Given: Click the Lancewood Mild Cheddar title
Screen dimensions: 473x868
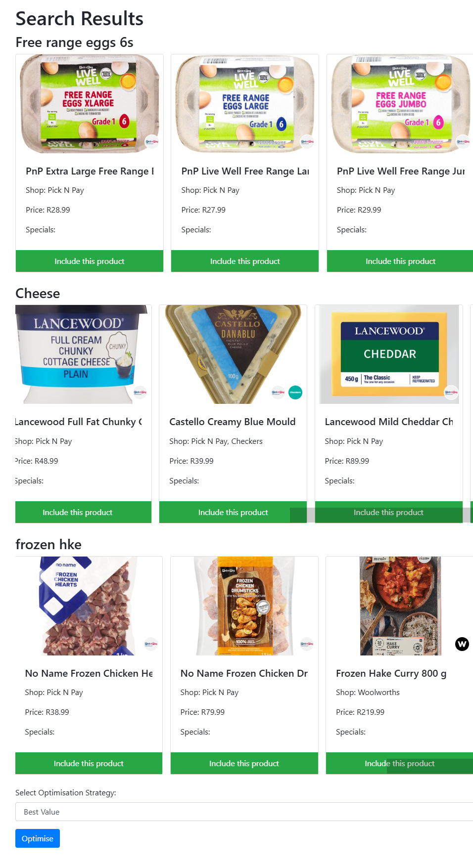Looking at the screenshot, I should coord(389,422).
